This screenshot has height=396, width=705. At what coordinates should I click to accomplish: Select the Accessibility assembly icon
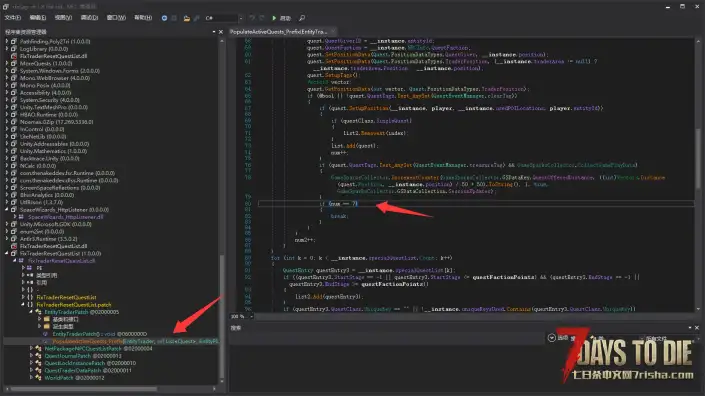click(x=14, y=93)
